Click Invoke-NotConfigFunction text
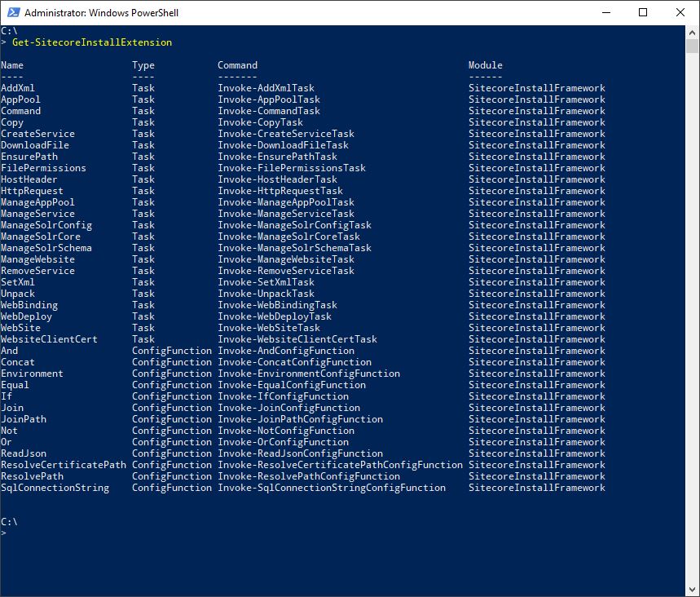This screenshot has width=700, height=597. point(286,431)
